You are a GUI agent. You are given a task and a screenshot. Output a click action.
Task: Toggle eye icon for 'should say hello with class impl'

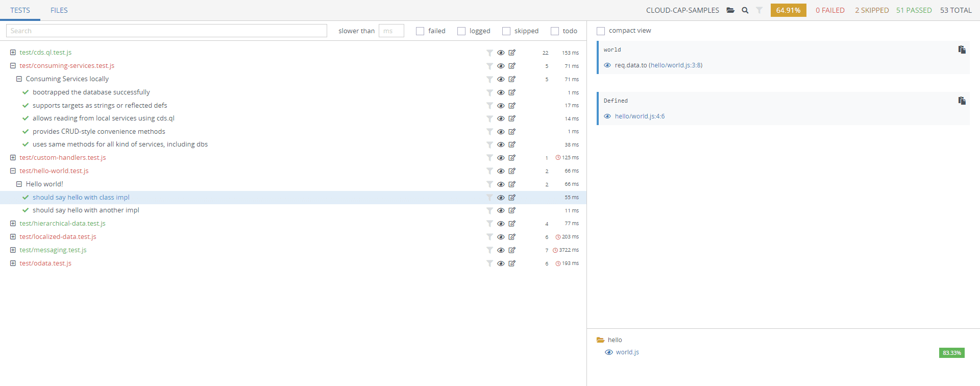point(501,198)
